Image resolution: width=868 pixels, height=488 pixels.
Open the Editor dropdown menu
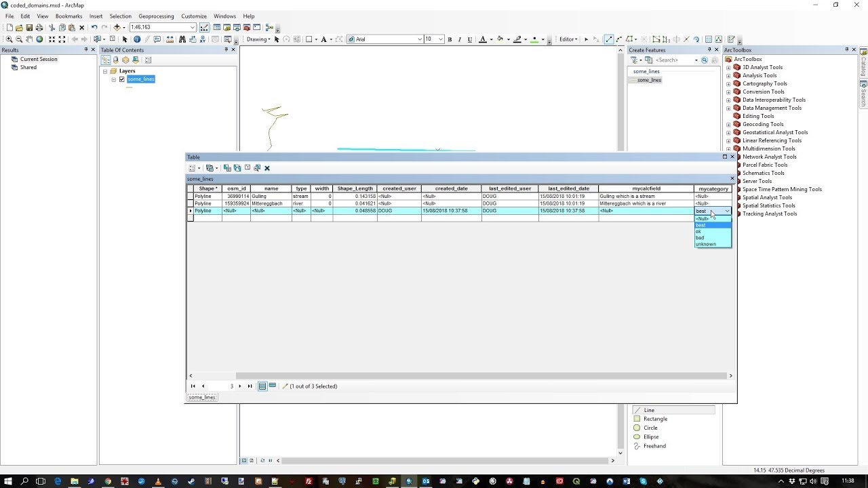[x=568, y=39]
